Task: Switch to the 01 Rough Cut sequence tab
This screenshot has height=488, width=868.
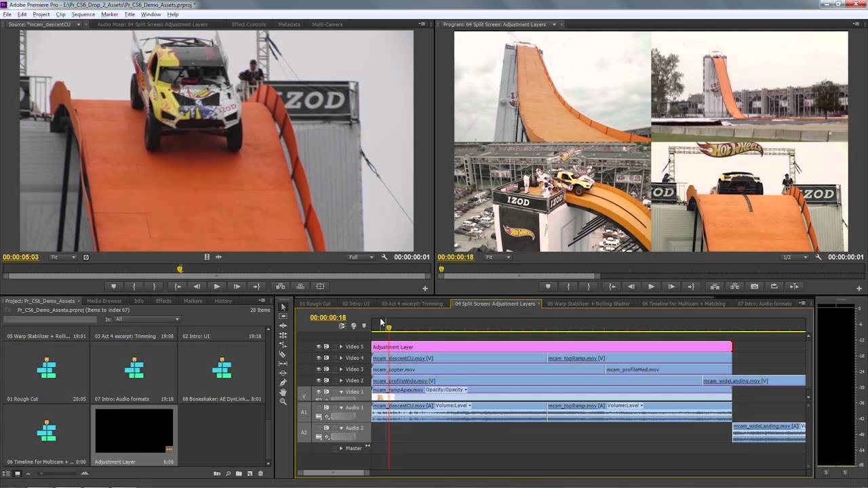Action: (x=315, y=304)
